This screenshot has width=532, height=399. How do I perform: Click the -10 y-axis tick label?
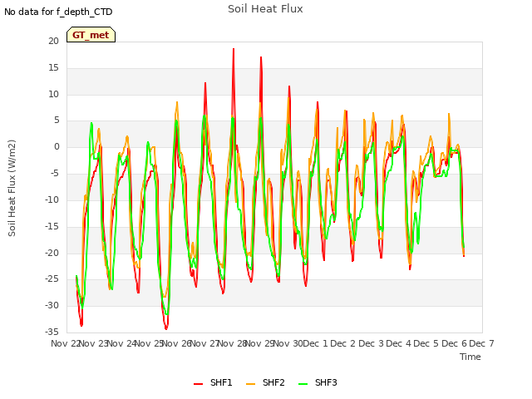52,199
